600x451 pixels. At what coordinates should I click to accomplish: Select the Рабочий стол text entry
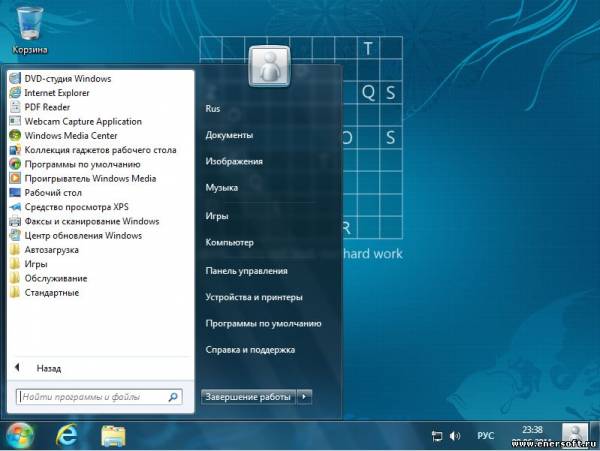(53, 192)
